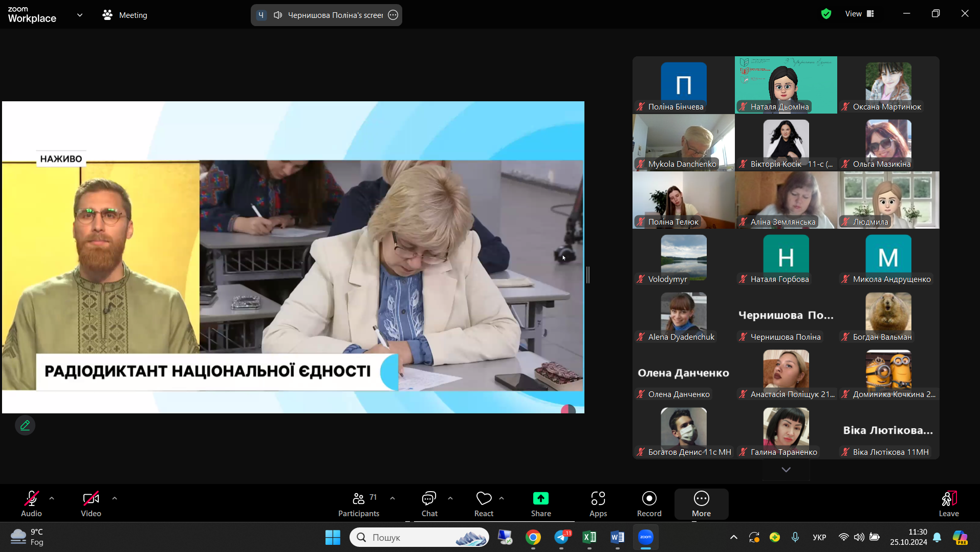Image resolution: width=980 pixels, height=552 pixels.
Task: Unmute the microphone using Audio button
Action: click(x=31, y=504)
